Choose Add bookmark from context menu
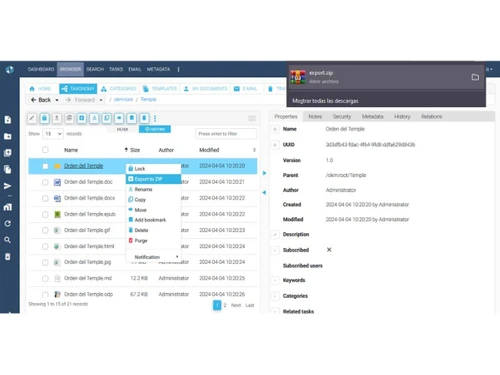 153,220
